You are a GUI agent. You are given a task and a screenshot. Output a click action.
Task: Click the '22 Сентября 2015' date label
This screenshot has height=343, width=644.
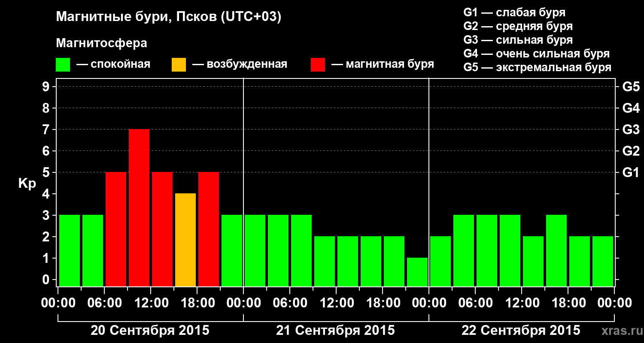click(521, 331)
